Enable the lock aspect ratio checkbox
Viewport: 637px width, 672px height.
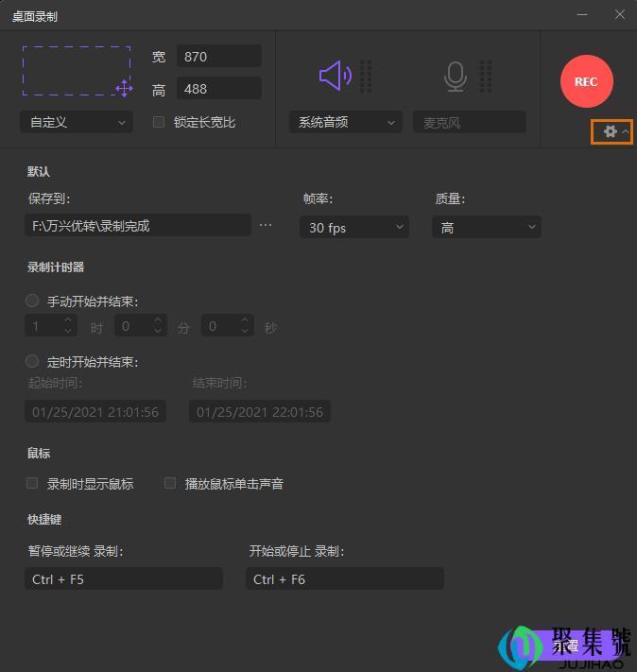point(159,122)
